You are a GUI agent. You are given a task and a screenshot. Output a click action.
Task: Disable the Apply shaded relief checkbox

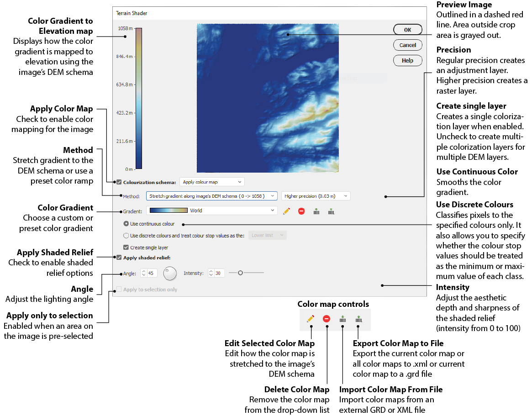[119, 258]
